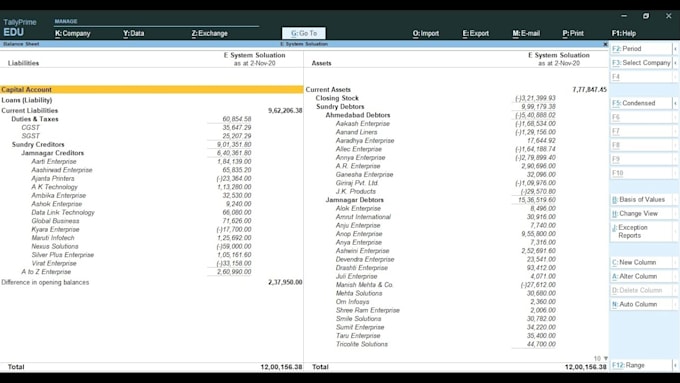Select Sundry Creditors group
Screen dimensions: 680x383
point(38,144)
